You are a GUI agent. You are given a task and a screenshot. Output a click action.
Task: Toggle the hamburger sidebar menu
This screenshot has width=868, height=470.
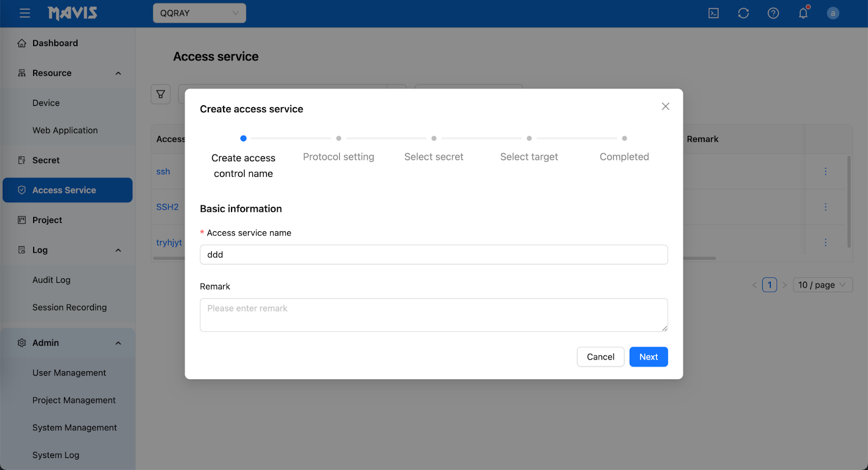pos(25,13)
